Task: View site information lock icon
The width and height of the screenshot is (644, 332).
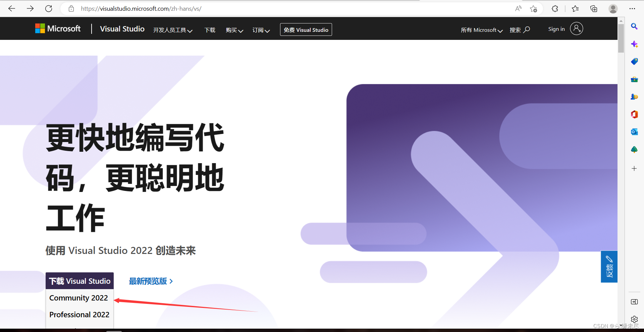Action: coord(71,9)
